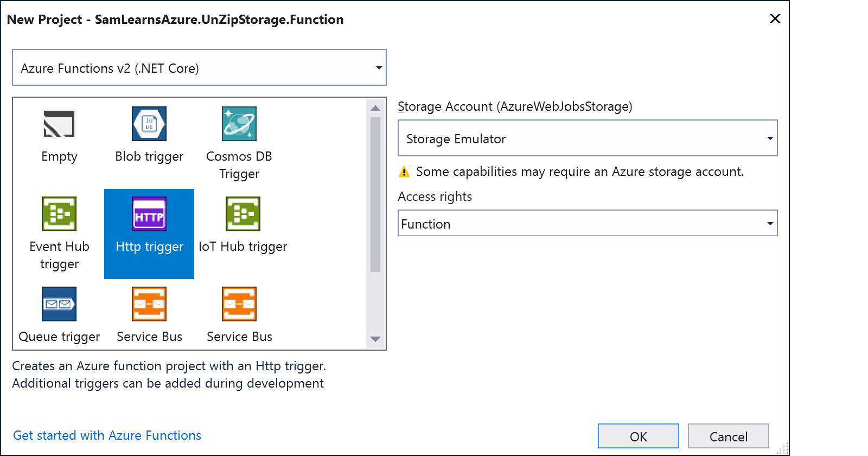Select the Queue trigger template icon

point(59,304)
